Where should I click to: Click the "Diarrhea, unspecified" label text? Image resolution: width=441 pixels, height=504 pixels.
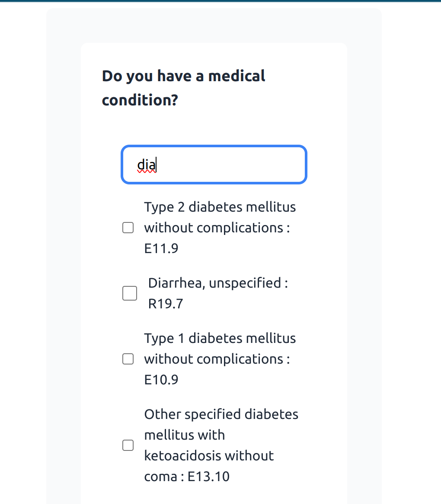214,283
